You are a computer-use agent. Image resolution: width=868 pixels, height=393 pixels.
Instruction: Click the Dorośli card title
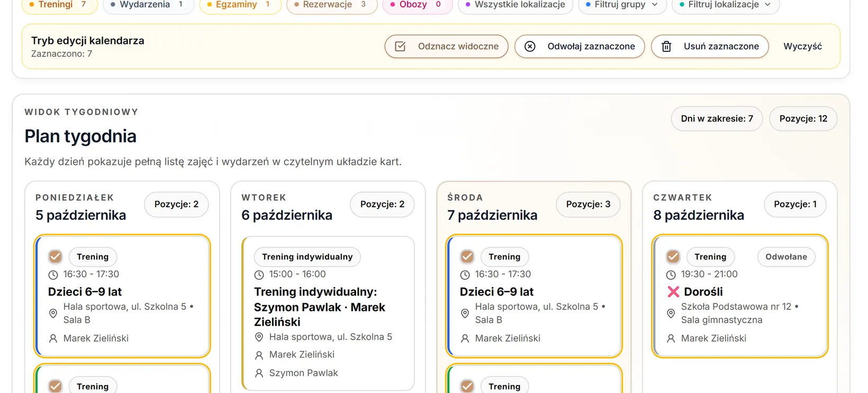pyautogui.click(x=703, y=291)
